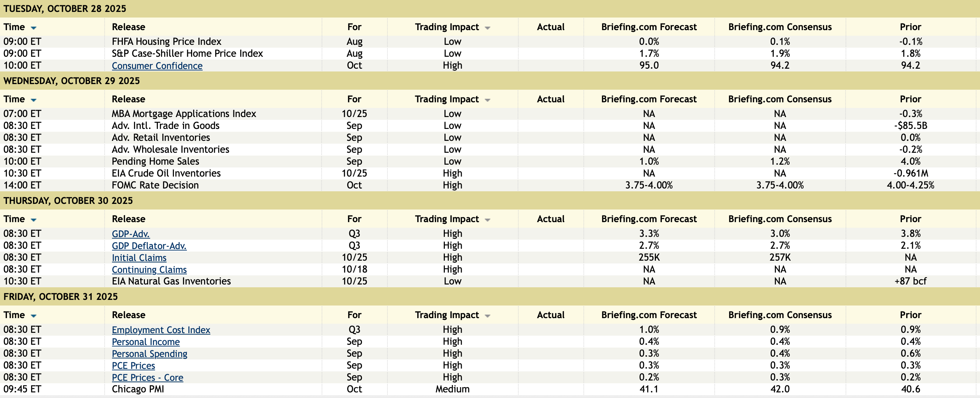The width and height of the screenshot is (980, 398).
Task: Open Thursday's Time sort arrow
Action: point(34,220)
